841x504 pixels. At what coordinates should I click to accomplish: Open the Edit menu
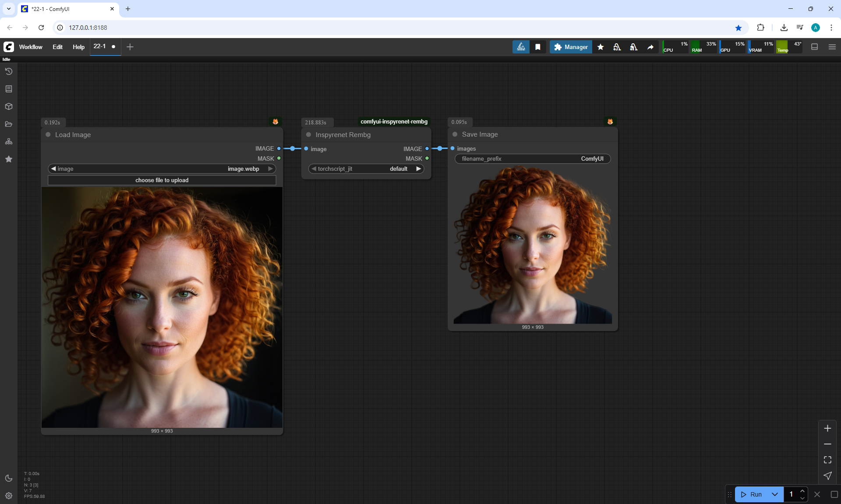[x=57, y=47]
